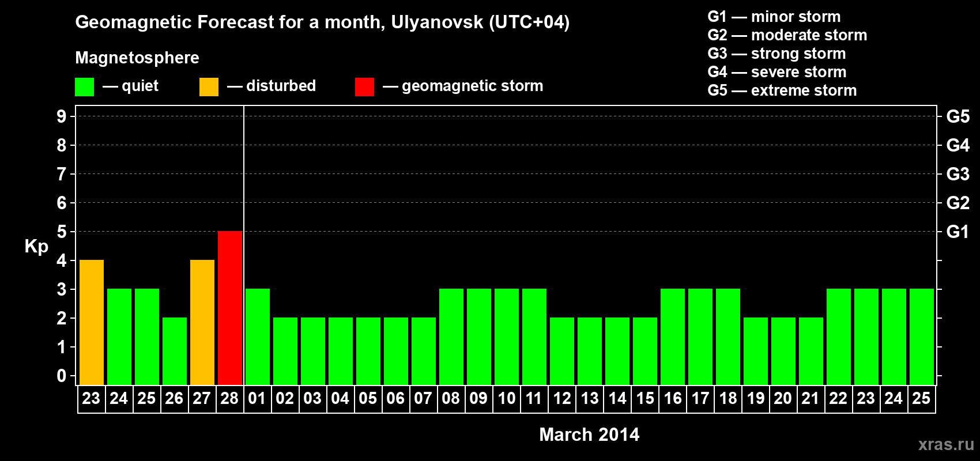Click the orange disturbed legend swatch
The height and width of the screenshot is (461, 980).
point(209,87)
